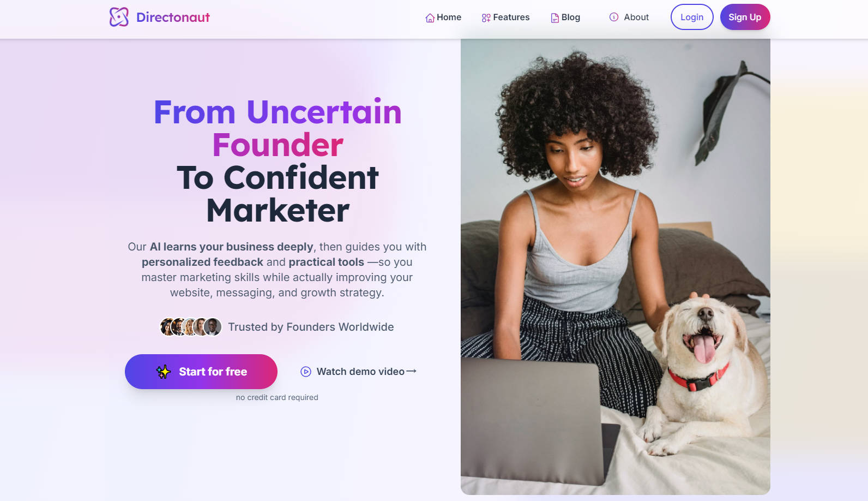Screen dimensions: 868x501
Task: Open the Watch demo video link
Action: (358, 372)
